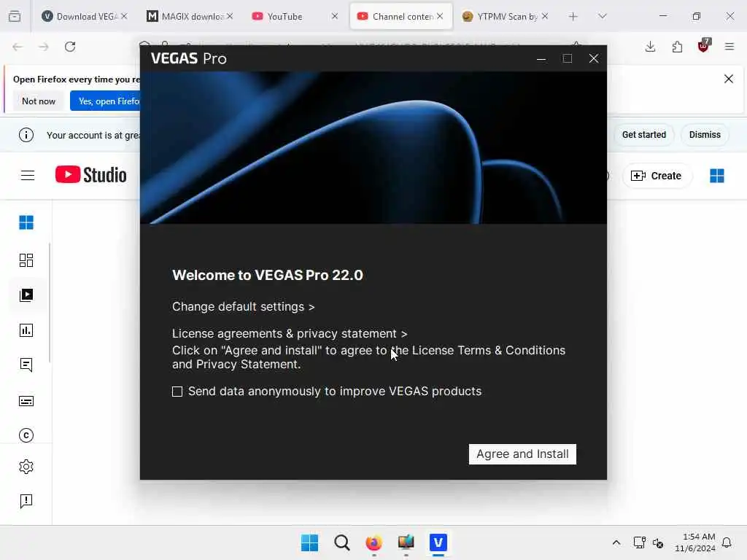
Task: Open Subtitles icon in Studio sidebar
Action: click(x=26, y=401)
